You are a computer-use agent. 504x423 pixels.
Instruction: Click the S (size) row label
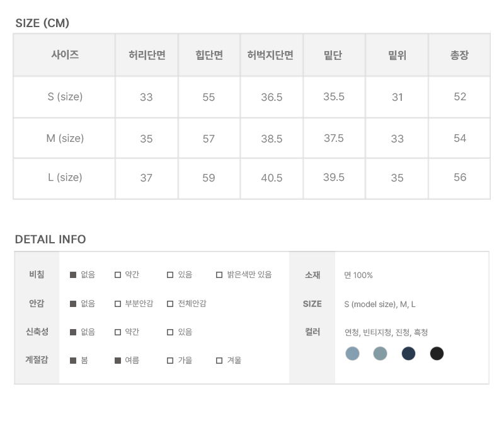pyautogui.click(x=65, y=97)
